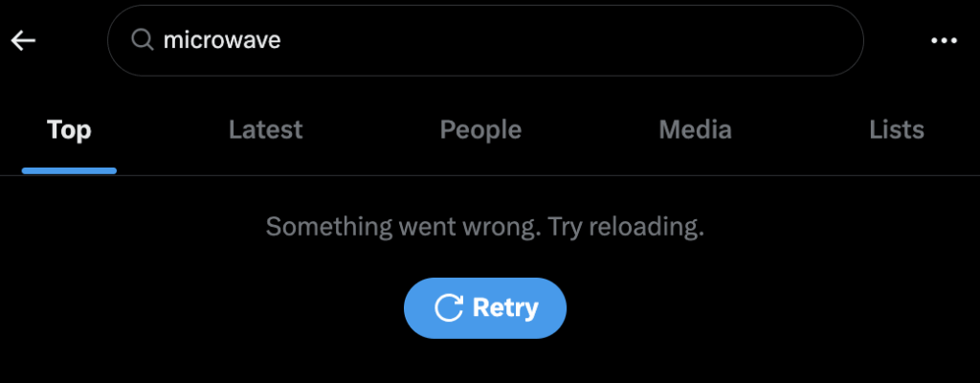The height and width of the screenshot is (383, 980).
Task: Select the Media tab
Action: (x=695, y=129)
